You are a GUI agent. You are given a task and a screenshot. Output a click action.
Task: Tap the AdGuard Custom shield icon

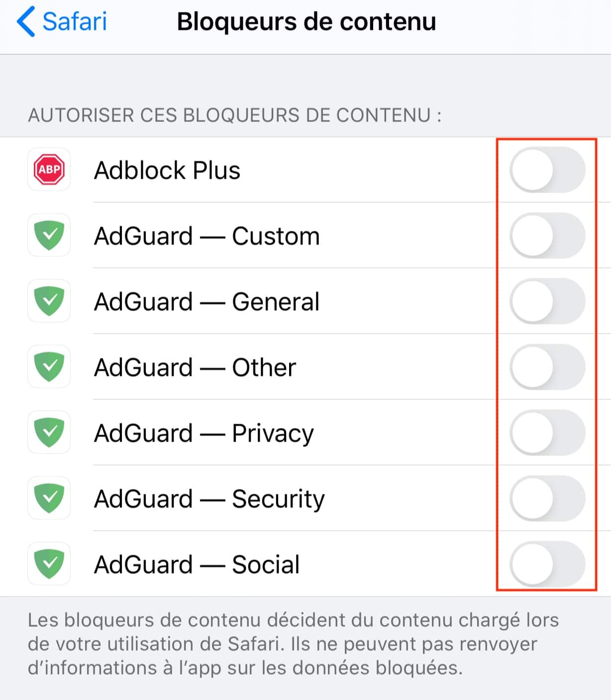[49, 235]
